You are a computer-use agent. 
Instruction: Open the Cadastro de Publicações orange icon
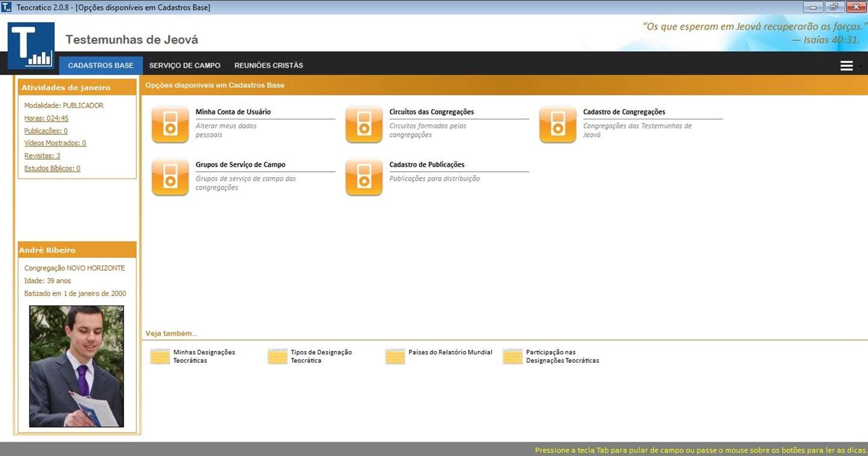[364, 177]
